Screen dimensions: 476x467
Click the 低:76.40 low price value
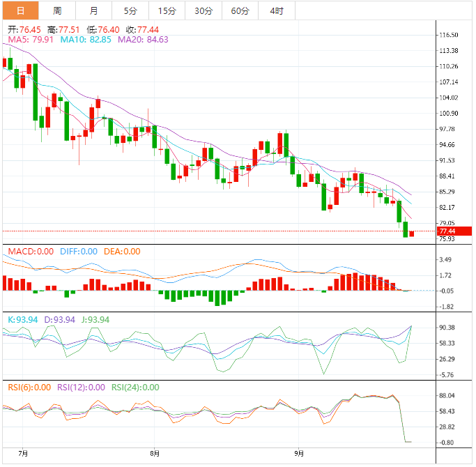[x=103, y=30]
